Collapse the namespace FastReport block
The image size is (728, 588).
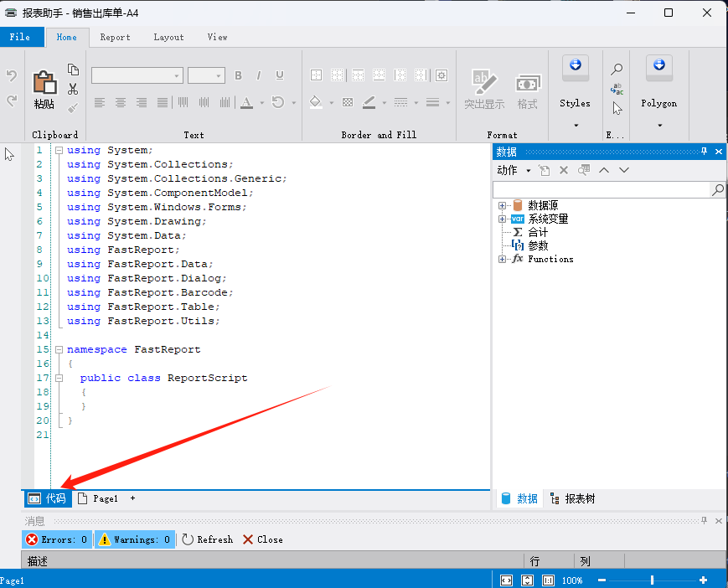pos(59,349)
